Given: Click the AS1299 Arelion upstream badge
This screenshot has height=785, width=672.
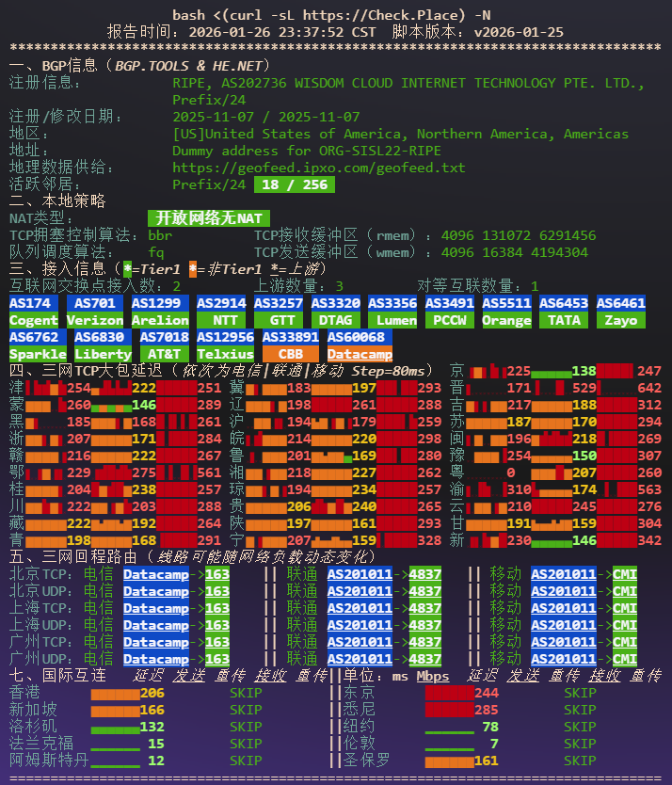Looking at the screenshot, I should tap(159, 312).
